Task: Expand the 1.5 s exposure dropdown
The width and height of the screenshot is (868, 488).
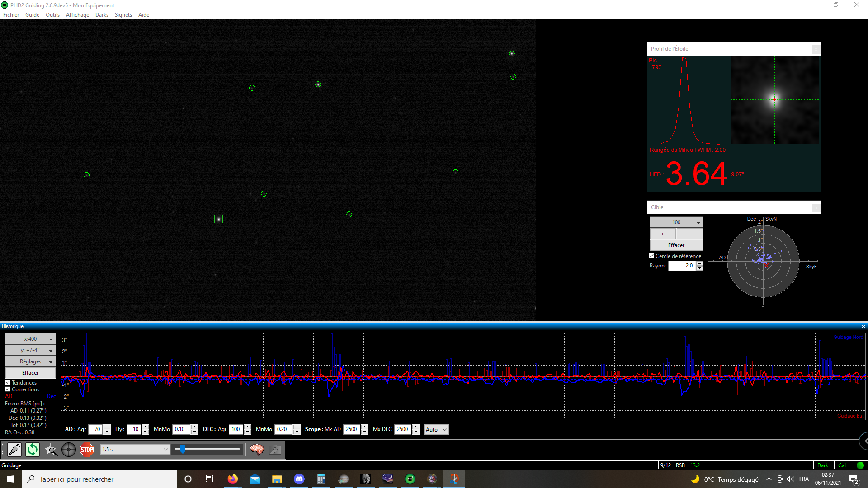Action: 135,450
